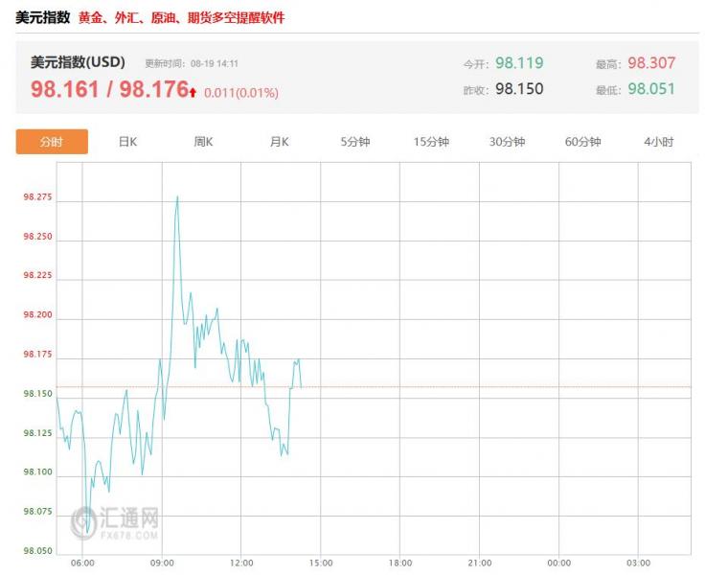Click the 03:00 time axis label

638,563
